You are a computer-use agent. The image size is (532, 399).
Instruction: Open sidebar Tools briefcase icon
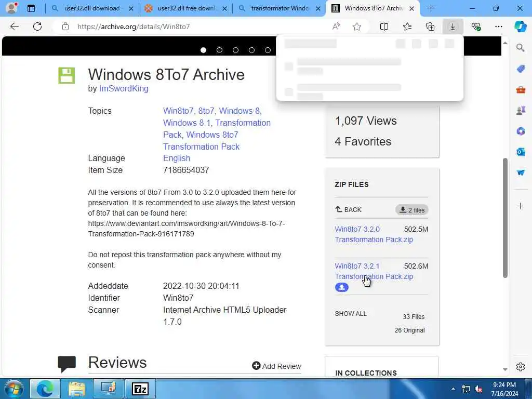point(521,89)
